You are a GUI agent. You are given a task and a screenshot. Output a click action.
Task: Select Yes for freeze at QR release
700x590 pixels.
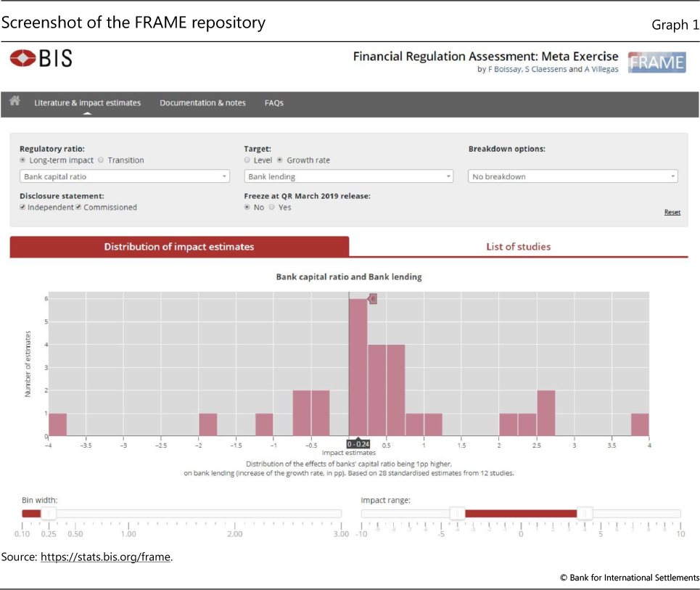point(272,208)
